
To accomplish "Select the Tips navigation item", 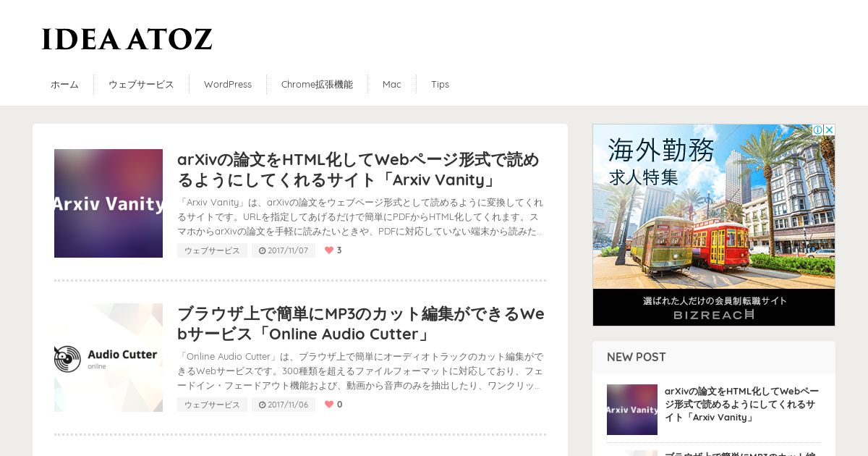I will [x=440, y=85].
